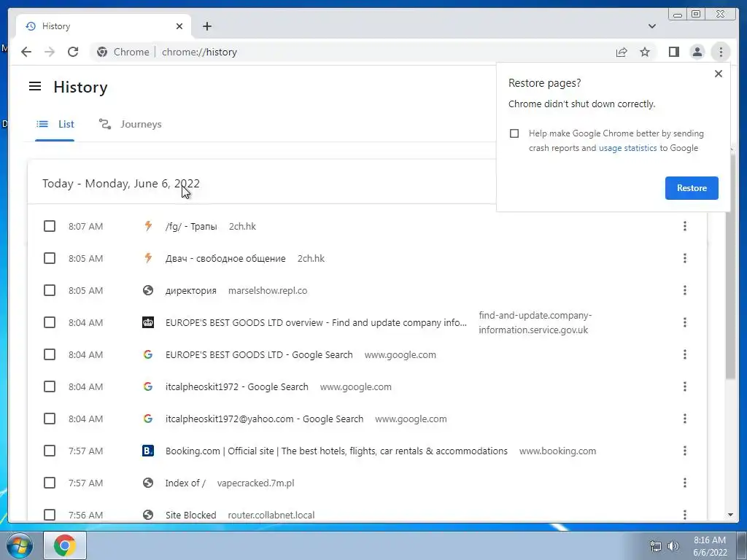Open Chrome's three-dot main menu
The height and width of the screenshot is (560, 747).
[721, 52]
